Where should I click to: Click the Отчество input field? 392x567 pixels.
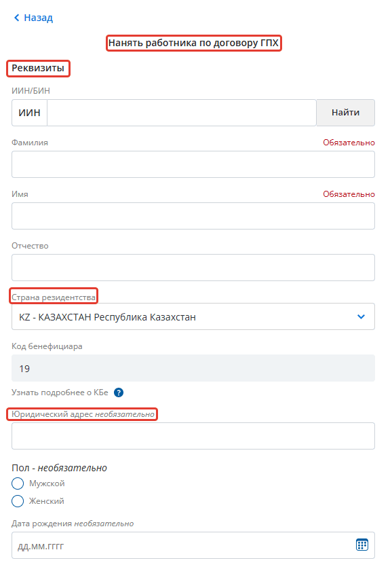click(193, 268)
